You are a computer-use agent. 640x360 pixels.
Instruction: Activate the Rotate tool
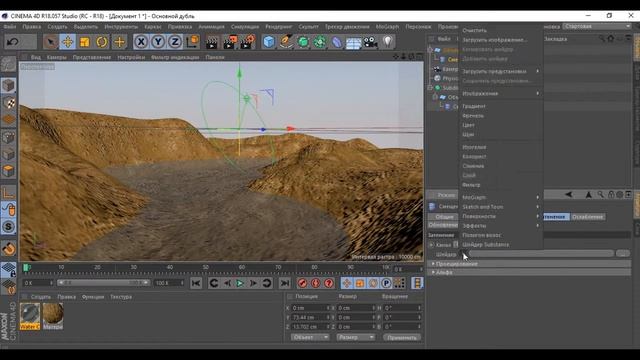[x=102, y=42]
